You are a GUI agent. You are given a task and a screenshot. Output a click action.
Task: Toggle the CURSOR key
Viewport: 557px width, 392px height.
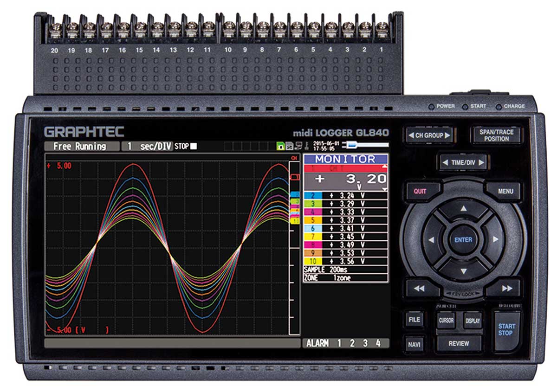click(x=446, y=320)
